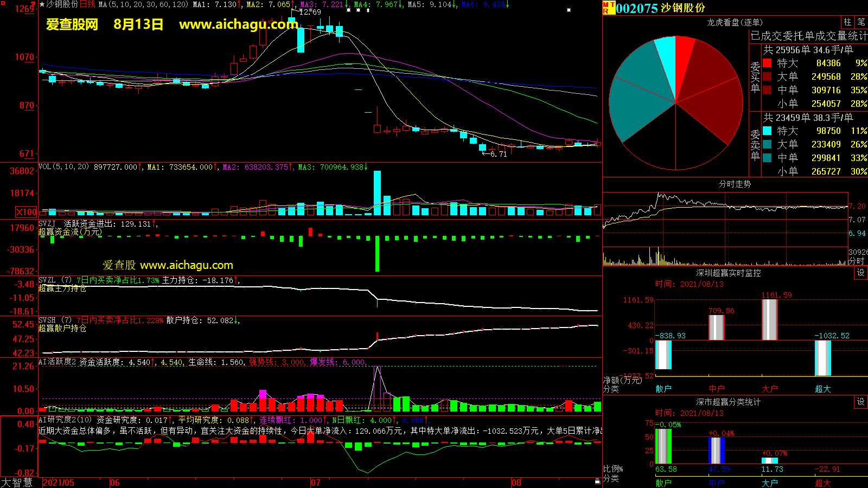Click the 002075 沙钢股份 stock title
Viewport: 868px width, 488px height.
[x=660, y=8]
